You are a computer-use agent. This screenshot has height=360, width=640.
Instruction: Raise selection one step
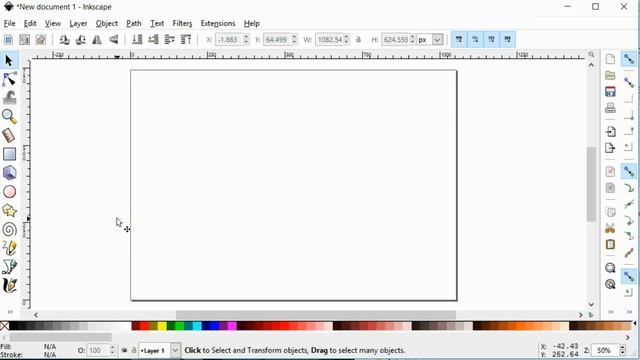[x=169, y=40]
